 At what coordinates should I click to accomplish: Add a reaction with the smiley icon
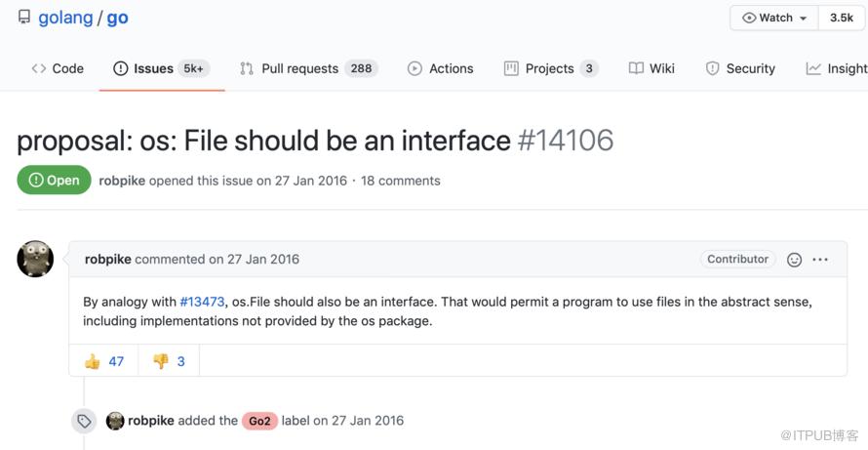(795, 260)
